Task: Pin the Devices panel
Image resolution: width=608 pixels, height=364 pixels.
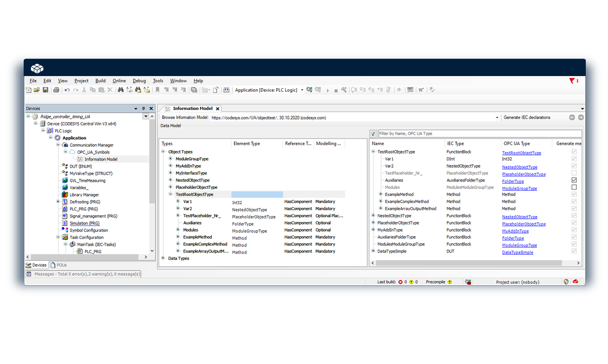Action: coord(143,108)
